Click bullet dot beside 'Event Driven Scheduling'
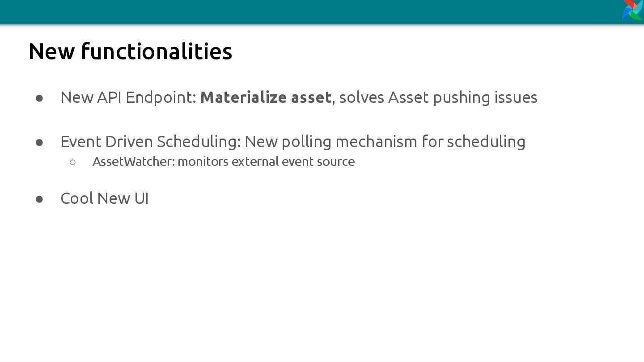The width and height of the screenshot is (644, 362). (x=39, y=142)
